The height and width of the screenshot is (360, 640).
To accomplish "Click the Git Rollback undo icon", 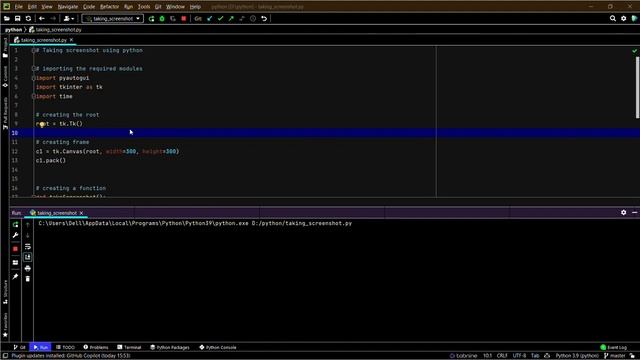I will 264,18.
